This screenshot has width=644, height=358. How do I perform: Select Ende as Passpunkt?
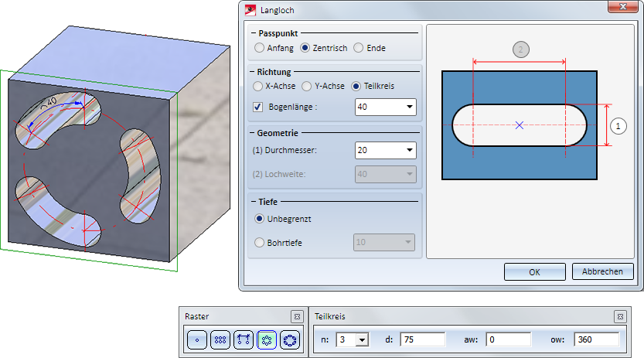click(x=359, y=48)
